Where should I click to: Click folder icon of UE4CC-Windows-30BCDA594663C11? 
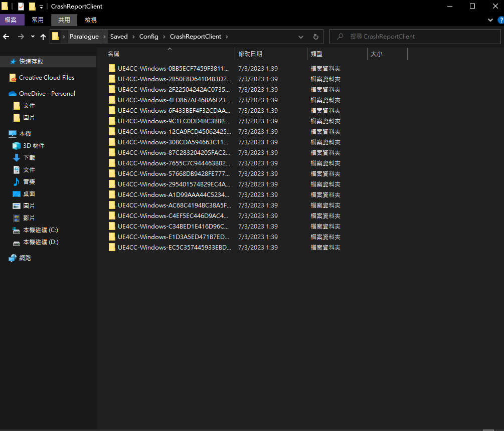pos(112,142)
